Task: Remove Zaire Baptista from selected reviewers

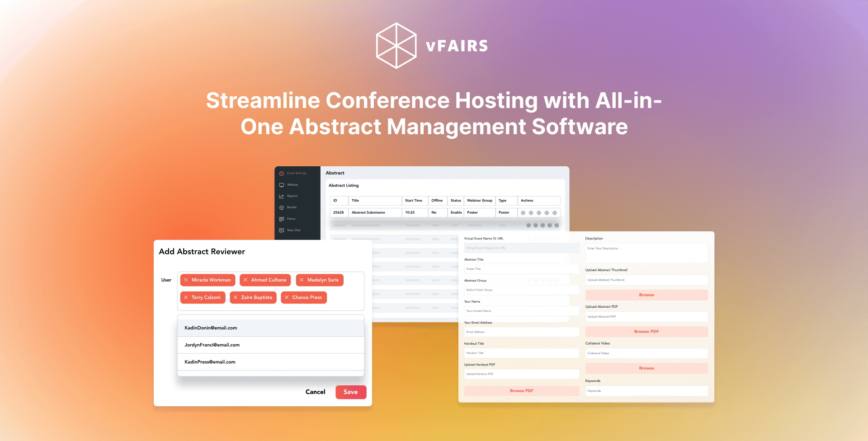Action: (x=236, y=297)
